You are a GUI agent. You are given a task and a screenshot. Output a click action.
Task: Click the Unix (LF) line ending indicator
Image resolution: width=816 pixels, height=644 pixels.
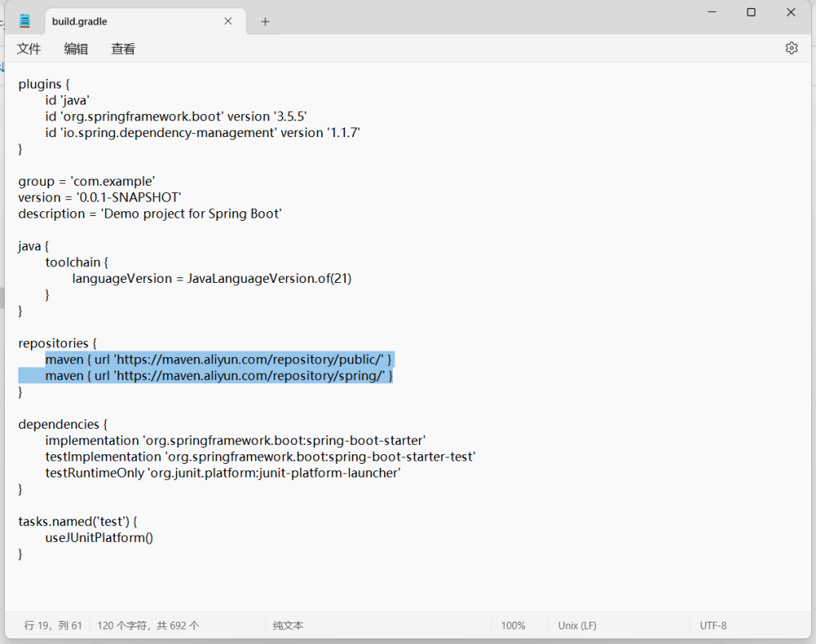pos(577,626)
